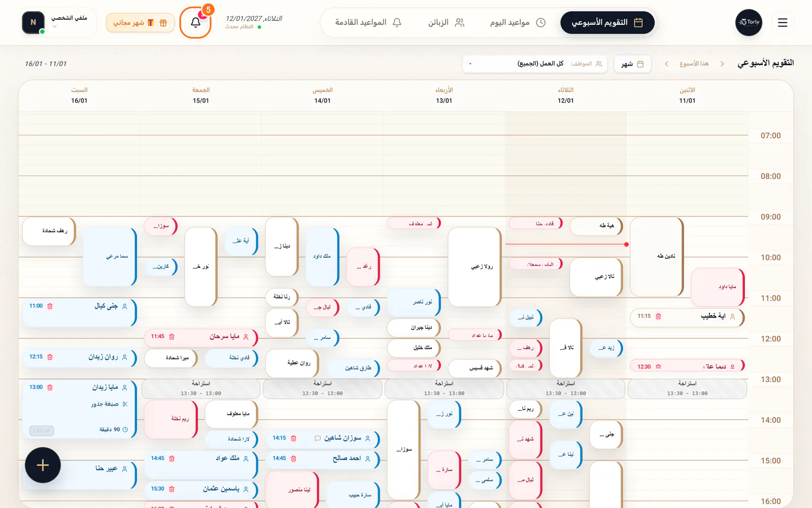Open the روان عطية appointment card
The height and width of the screenshot is (508, 812).
click(x=292, y=363)
